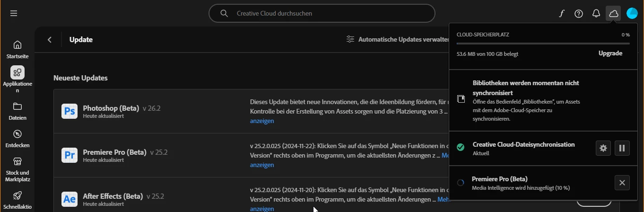Open Stock und Marktplatz in sidebar
Image resolution: width=644 pixels, height=212 pixels.
tap(17, 169)
